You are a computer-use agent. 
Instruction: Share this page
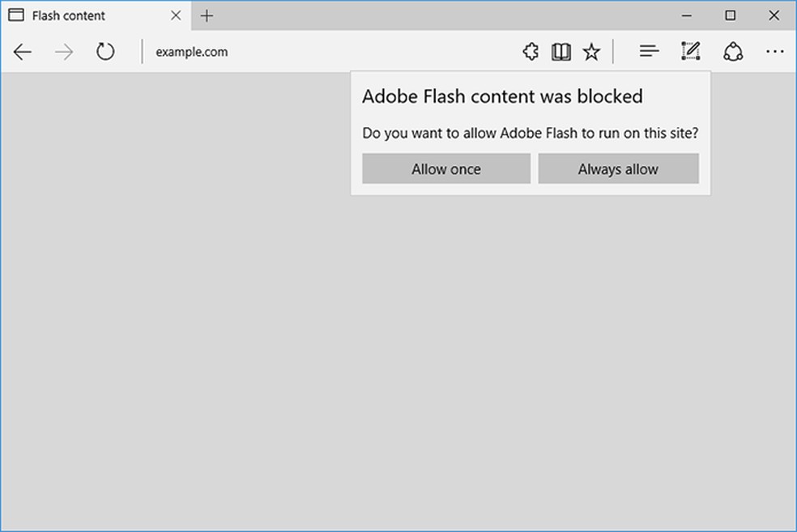[733, 51]
